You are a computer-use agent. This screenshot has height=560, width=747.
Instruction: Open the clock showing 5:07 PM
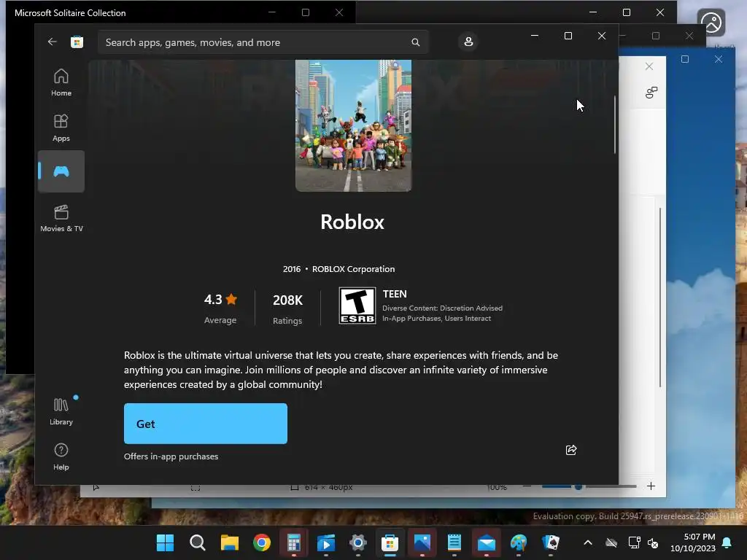[693, 542]
